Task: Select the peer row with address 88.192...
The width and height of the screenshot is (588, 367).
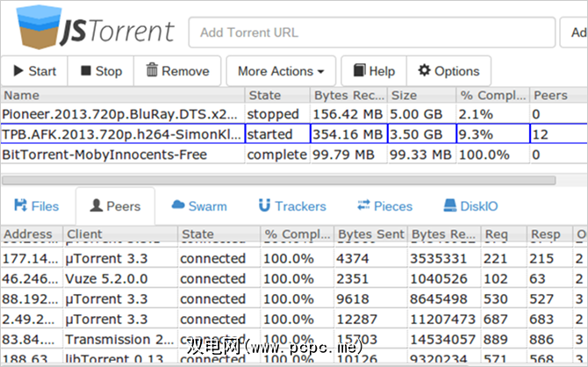Action: 294,299
